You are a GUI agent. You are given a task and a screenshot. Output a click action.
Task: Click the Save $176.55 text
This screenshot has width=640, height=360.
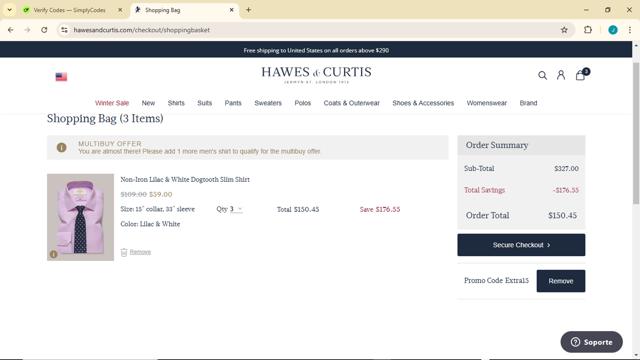coord(380,209)
